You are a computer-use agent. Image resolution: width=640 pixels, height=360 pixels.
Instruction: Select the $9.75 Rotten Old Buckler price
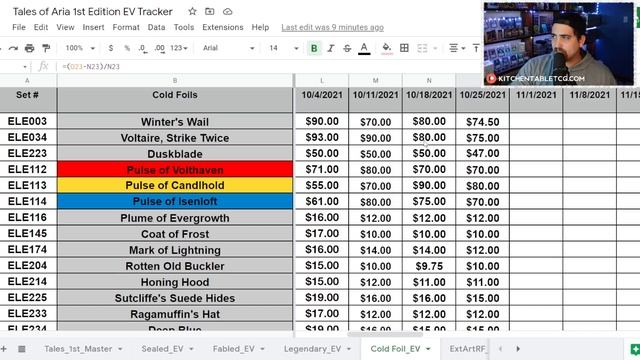pos(429,266)
